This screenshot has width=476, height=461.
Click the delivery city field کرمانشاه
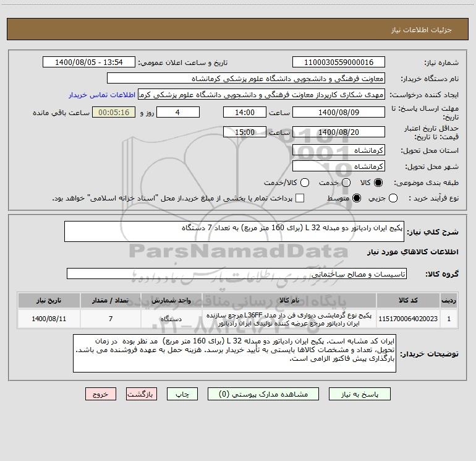339,166
